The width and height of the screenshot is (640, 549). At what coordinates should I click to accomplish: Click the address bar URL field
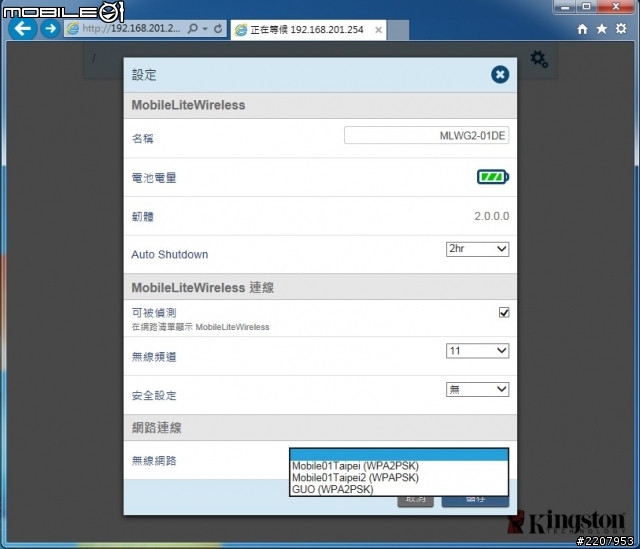tap(131, 29)
